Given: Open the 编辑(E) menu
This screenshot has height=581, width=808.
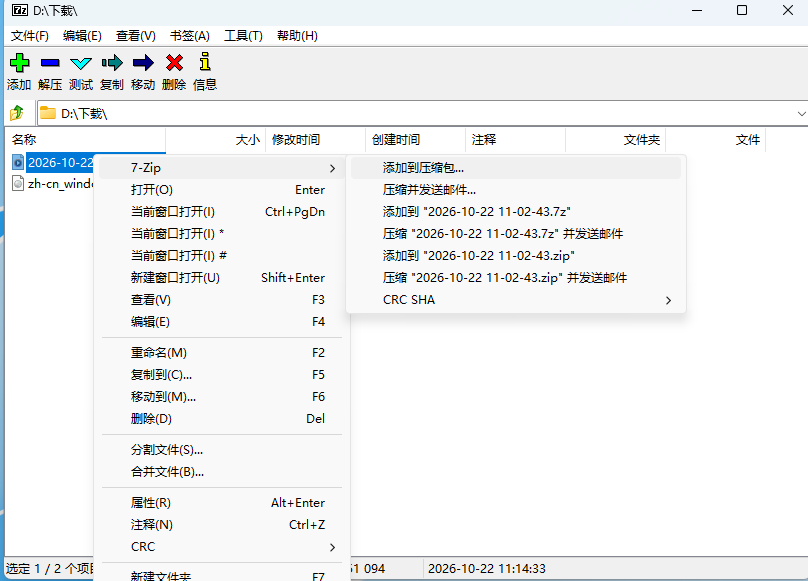Looking at the screenshot, I should coord(82,36).
